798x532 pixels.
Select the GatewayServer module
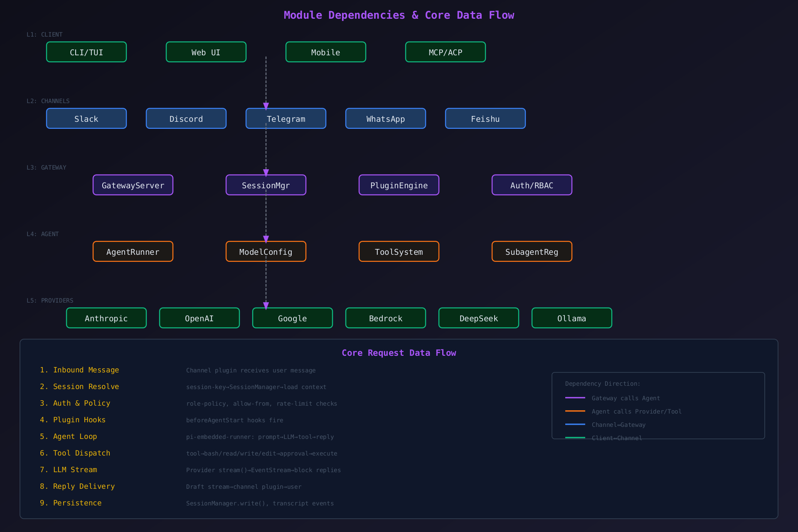(133, 185)
